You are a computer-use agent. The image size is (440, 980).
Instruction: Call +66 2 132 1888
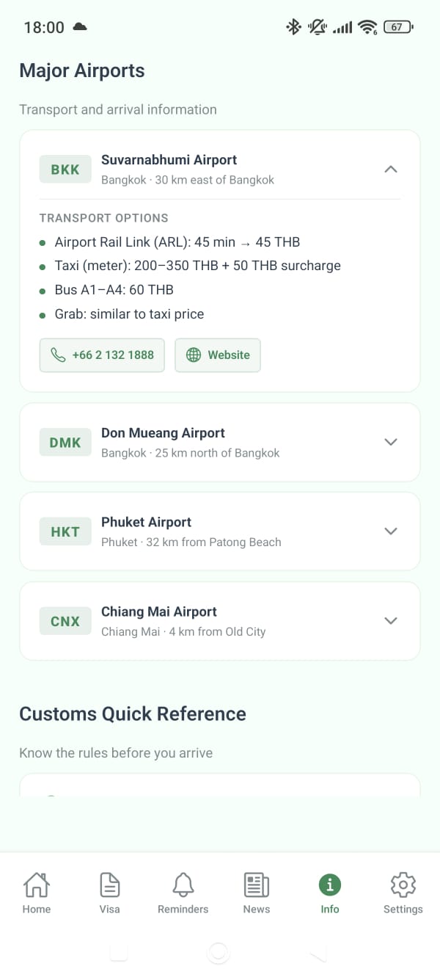point(102,355)
